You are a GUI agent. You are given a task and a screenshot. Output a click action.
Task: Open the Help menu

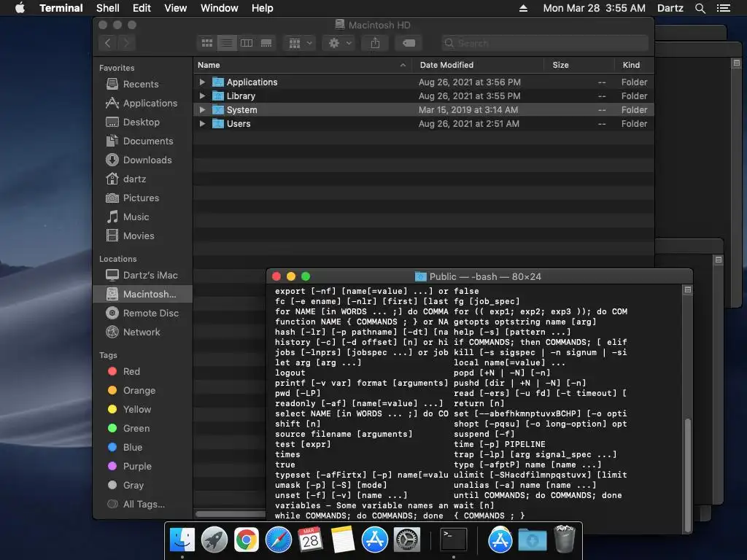pos(262,8)
